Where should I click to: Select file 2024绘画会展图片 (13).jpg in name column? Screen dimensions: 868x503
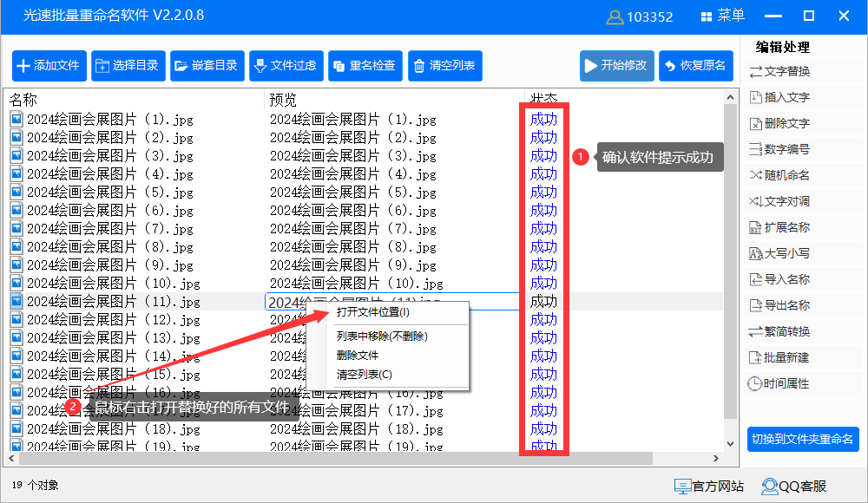114,338
